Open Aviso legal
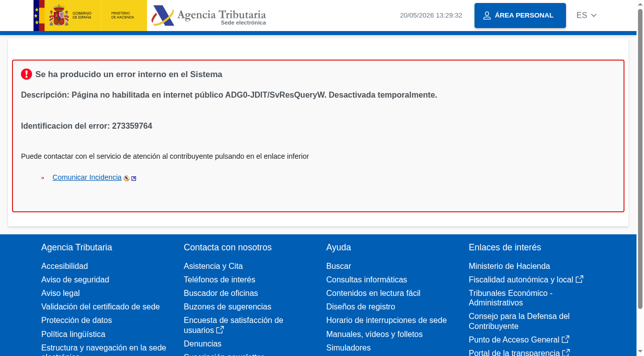This screenshot has width=644, height=356. coord(60,293)
